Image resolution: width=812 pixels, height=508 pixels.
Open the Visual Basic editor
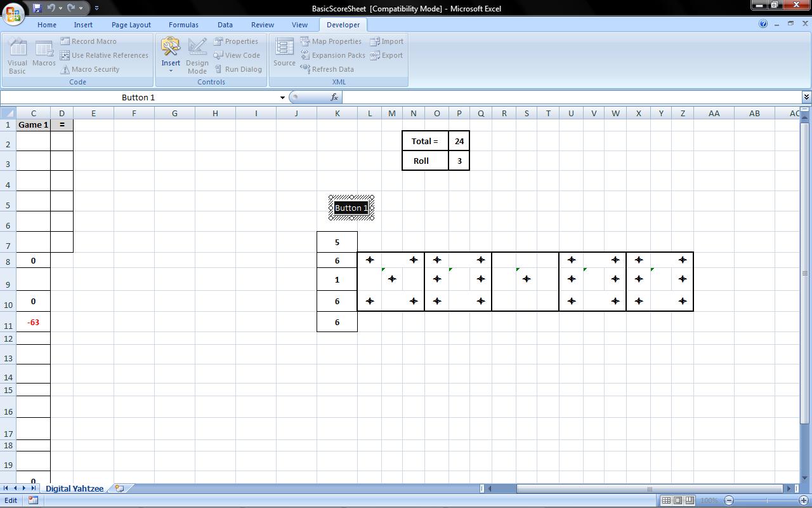click(17, 55)
